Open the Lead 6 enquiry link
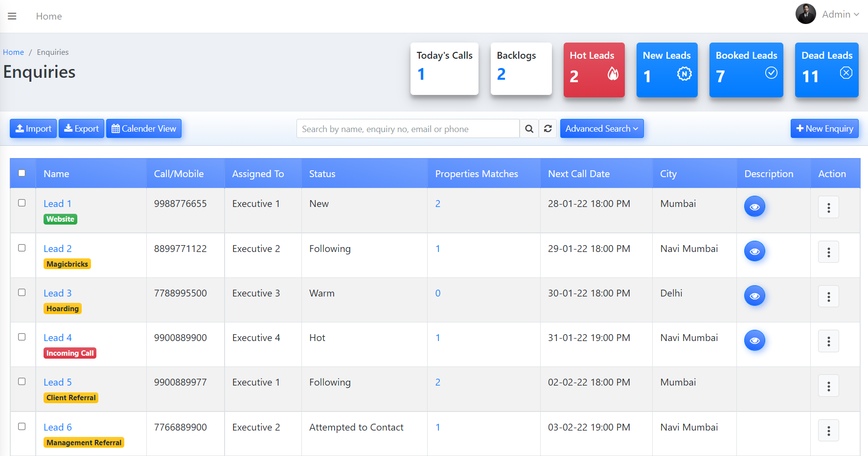This screenshot has width=868, height=456. [x=58, y=427]
